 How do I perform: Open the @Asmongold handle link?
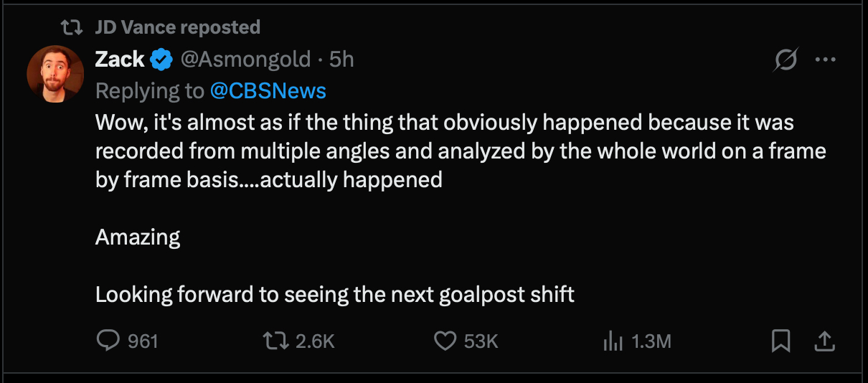point(245,60)
